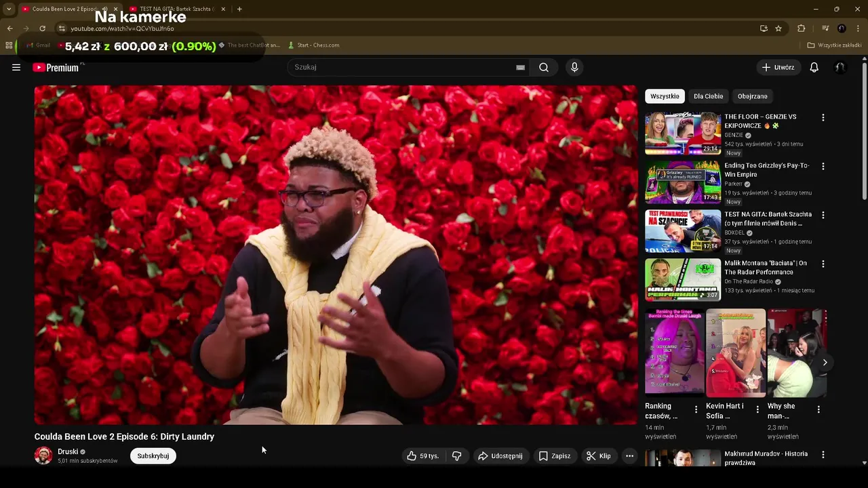The width and height of the screenshot is (868, 488).
Task: Open options for Why she man short
Action: 818,409
